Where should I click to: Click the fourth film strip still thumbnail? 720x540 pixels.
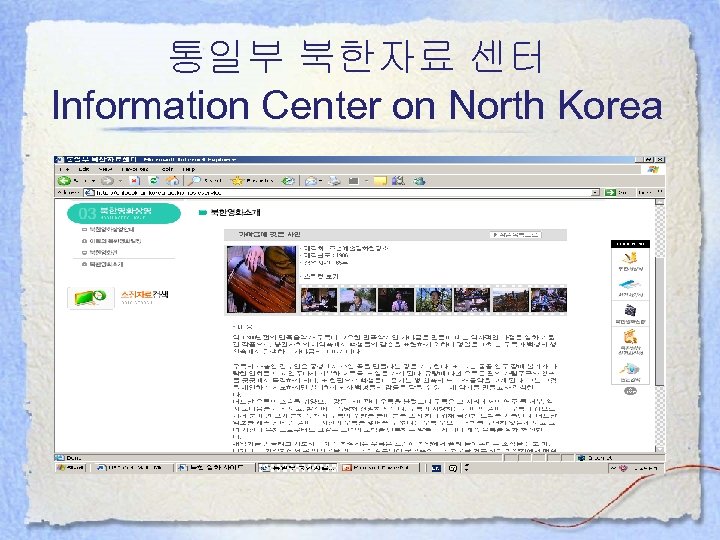click(x=434, y=300)
